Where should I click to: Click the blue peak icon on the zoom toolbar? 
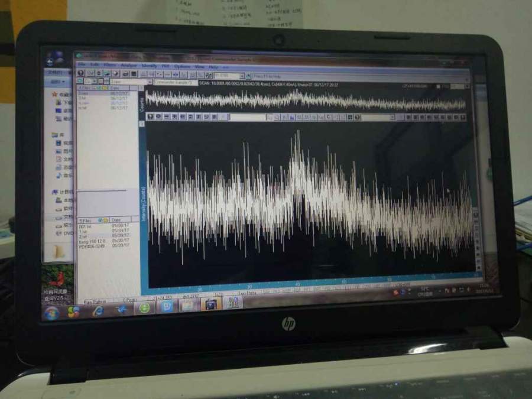[x=291, y=117]
